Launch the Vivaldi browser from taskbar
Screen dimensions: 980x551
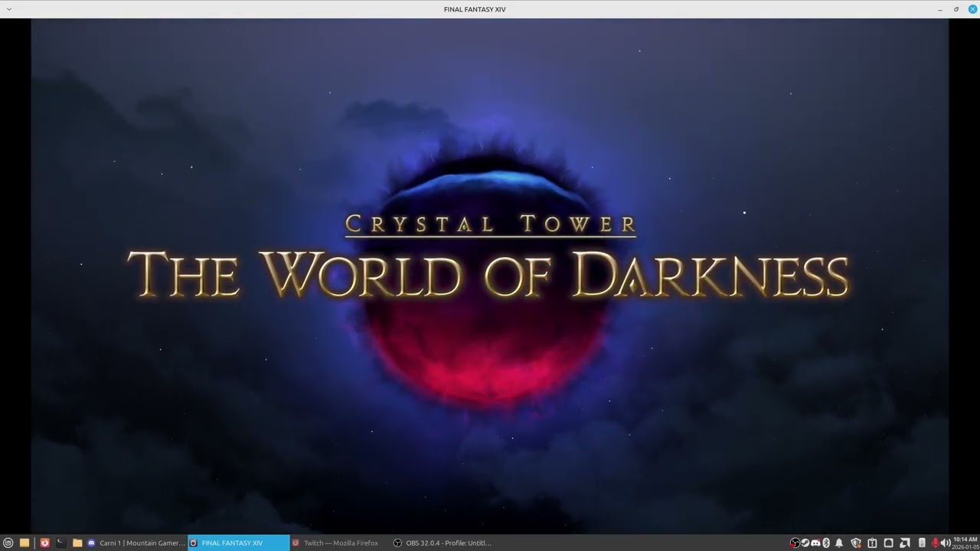[44, 543]
